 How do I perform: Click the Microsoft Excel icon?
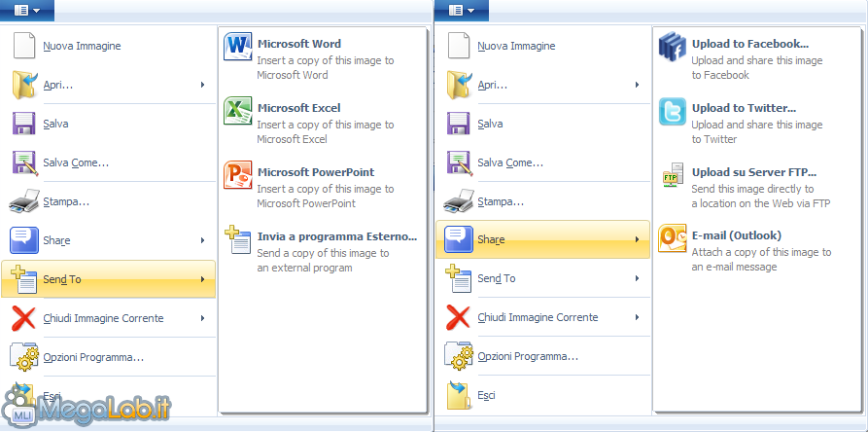pos(238,110)
